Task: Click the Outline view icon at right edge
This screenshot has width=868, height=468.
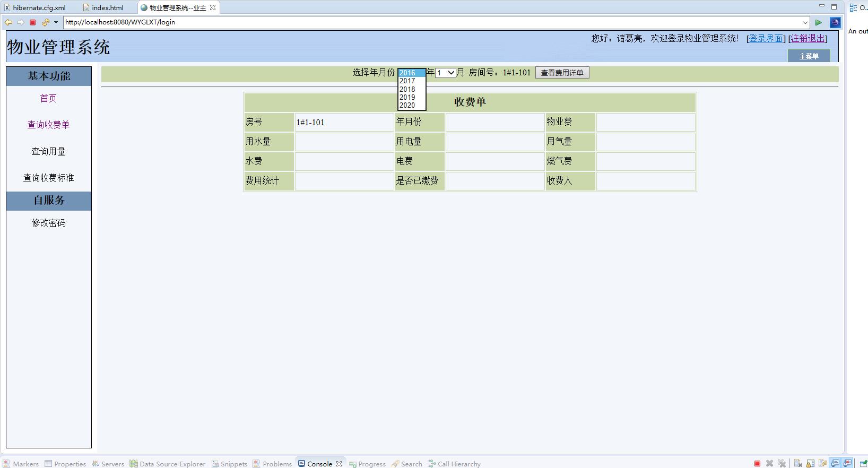Action: (x=853, y=7)
